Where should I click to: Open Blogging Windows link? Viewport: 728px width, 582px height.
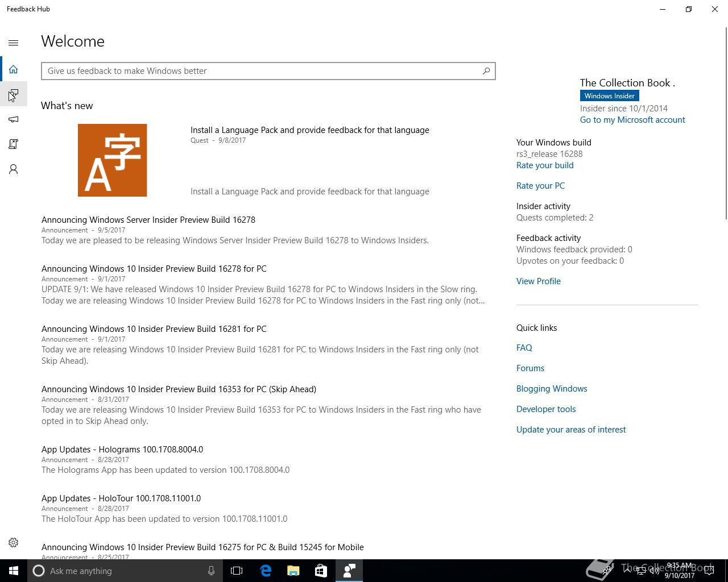coord(552,389)
